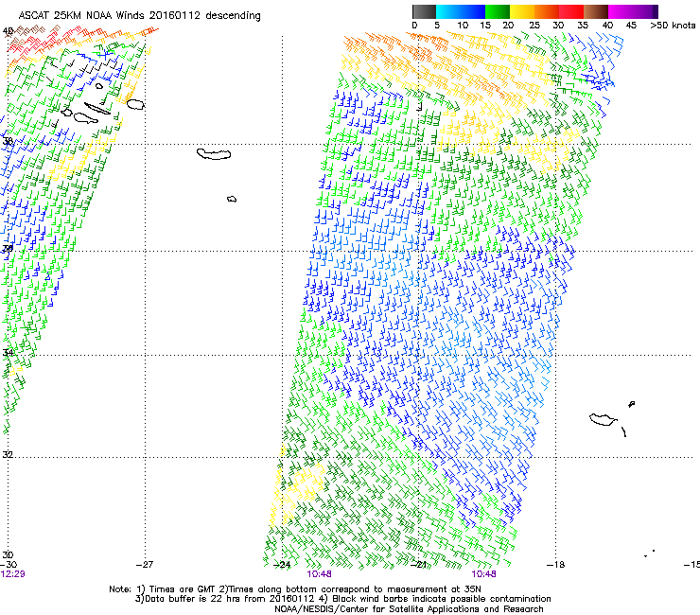Click the longitude label '-18'

pyautogui.click(x=556, y=565)
